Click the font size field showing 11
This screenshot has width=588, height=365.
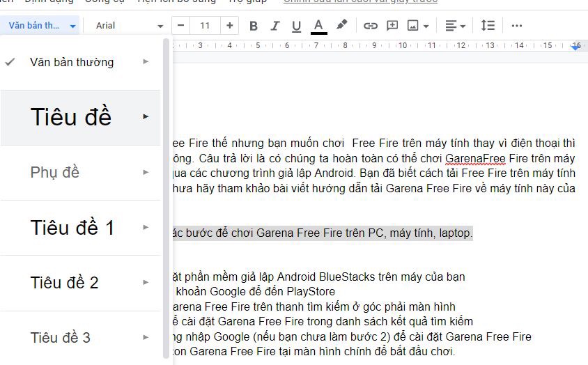click(205, 26)
